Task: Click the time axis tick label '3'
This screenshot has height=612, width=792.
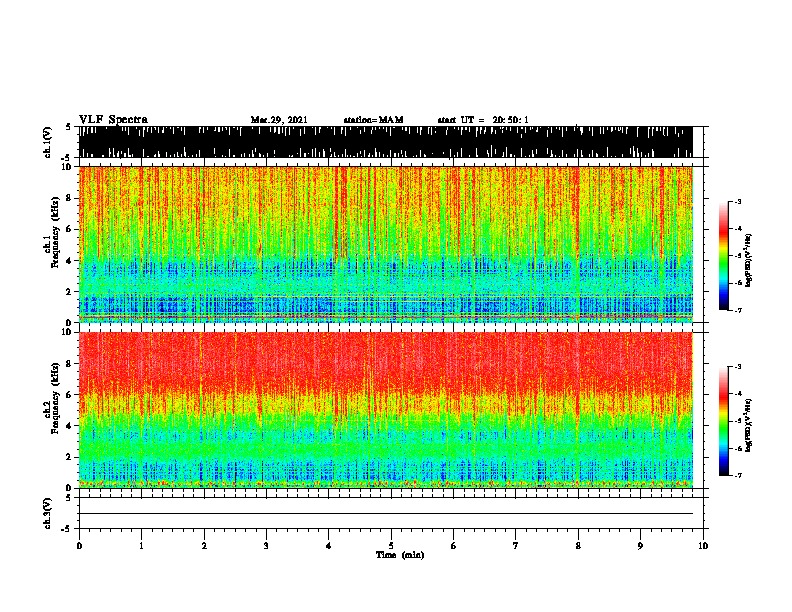Action: tap(266, 546)
